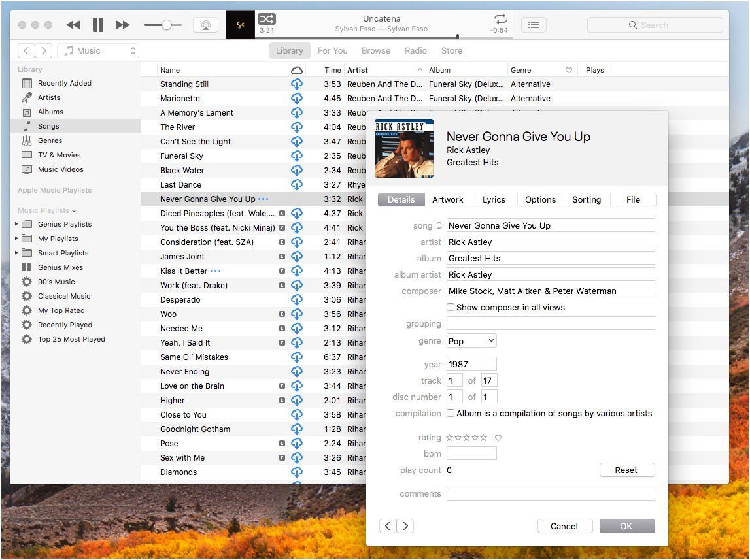Download "Standing Still" via its cloud icon

coord(298,84)
